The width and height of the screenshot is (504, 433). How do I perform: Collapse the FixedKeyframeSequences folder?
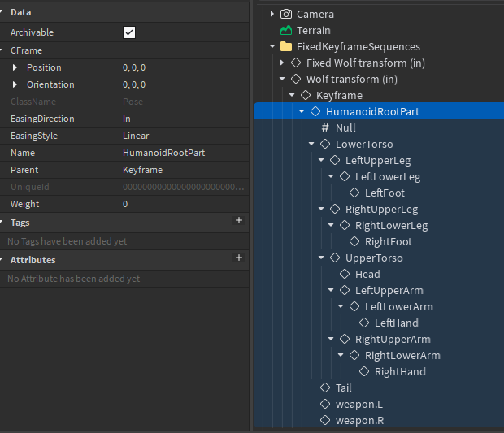pyautogui.click(x=272, y=46)
